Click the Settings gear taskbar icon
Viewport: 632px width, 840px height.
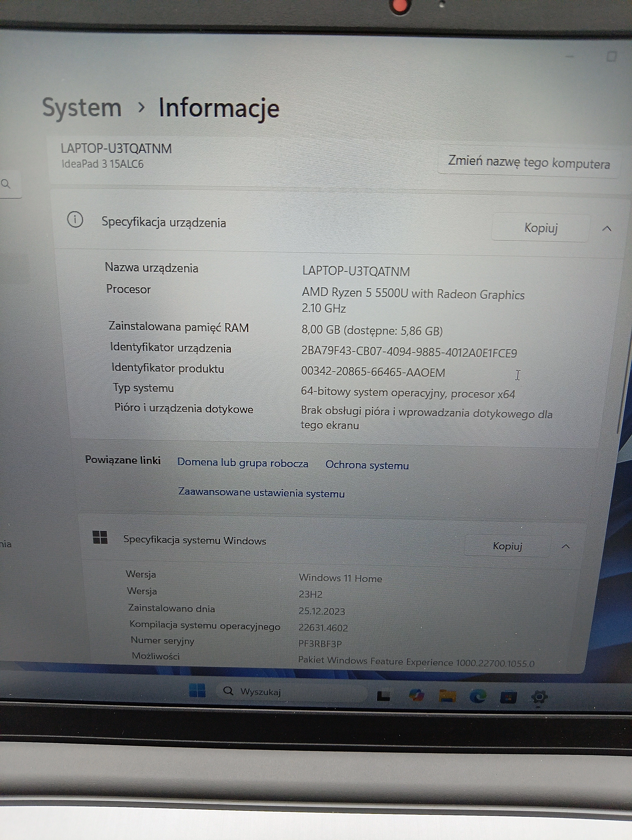click(x=539, y=698)
